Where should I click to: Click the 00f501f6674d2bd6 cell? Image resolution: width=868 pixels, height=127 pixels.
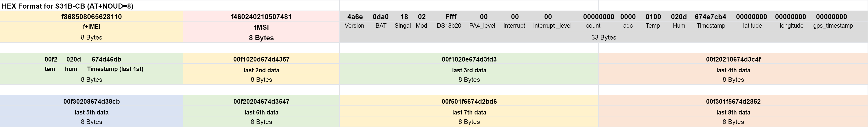(x=469, y=101)
